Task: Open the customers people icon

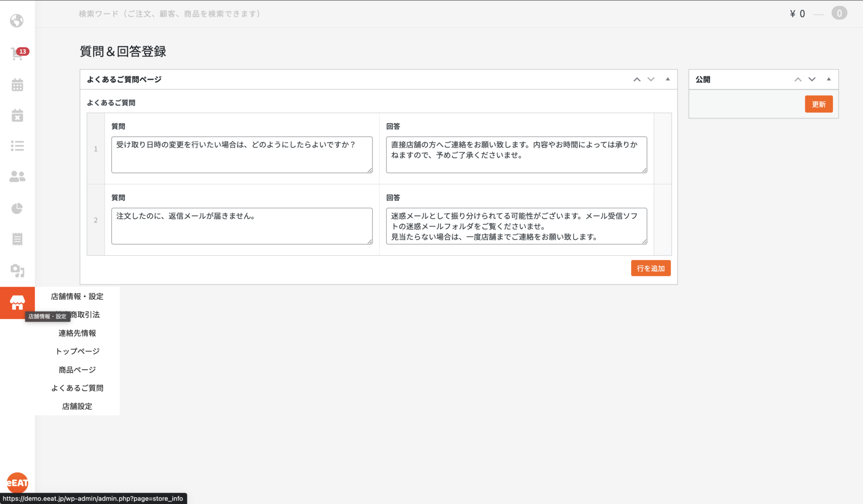Action: pos(17,177)
